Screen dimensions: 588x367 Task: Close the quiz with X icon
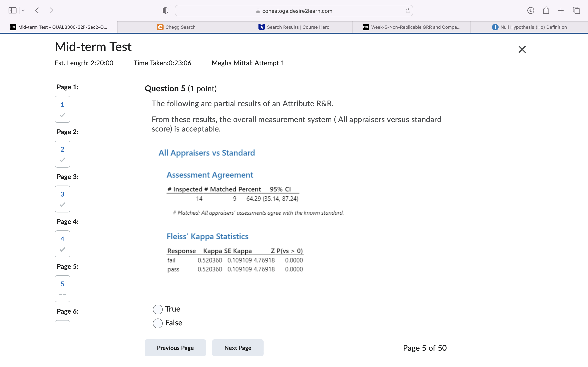(x=522, y=49)
